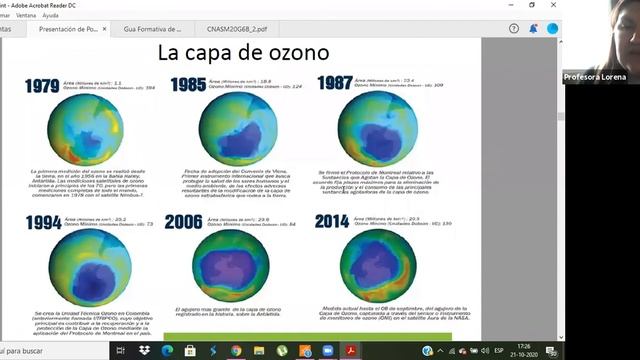Open the volume control in system tray
The height and width of the screenshot is (360, 640).
coord(485,351)
